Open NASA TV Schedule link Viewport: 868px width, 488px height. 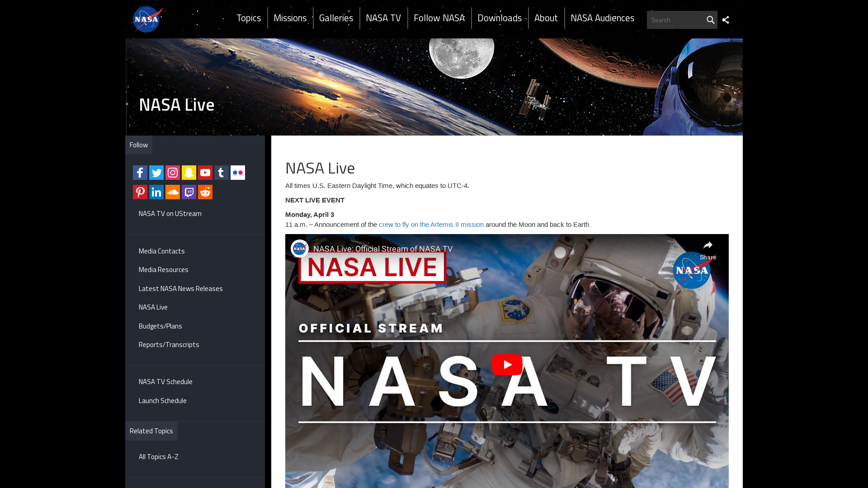[x=165, y=382]
